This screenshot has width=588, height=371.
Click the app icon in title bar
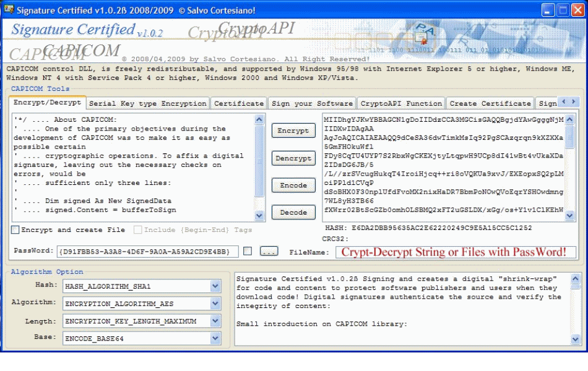tap(9, 10)
